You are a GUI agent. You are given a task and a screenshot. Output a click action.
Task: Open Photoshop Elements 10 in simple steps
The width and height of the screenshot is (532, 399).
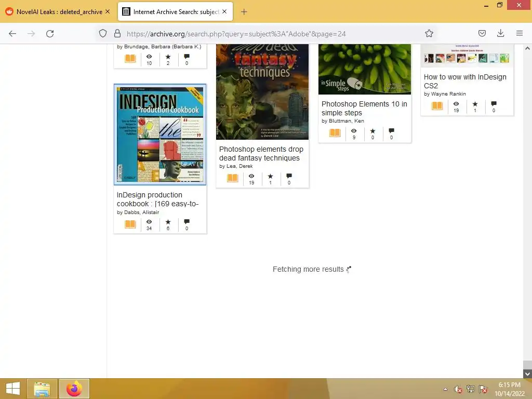[364, 109]
